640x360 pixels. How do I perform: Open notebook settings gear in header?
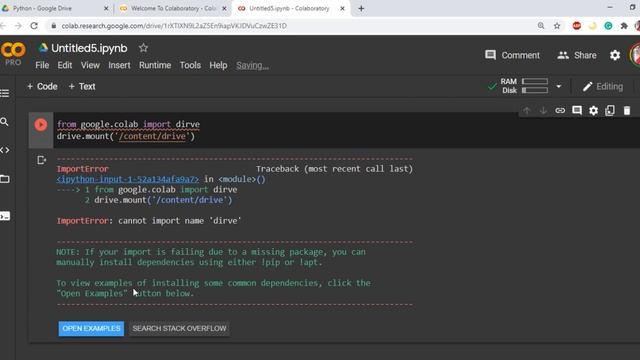(x=615, y=55)
